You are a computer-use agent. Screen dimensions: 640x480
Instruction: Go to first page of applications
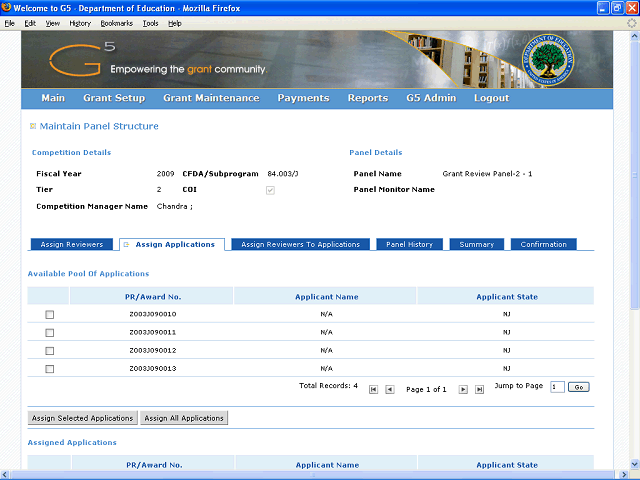click(374, 389)
